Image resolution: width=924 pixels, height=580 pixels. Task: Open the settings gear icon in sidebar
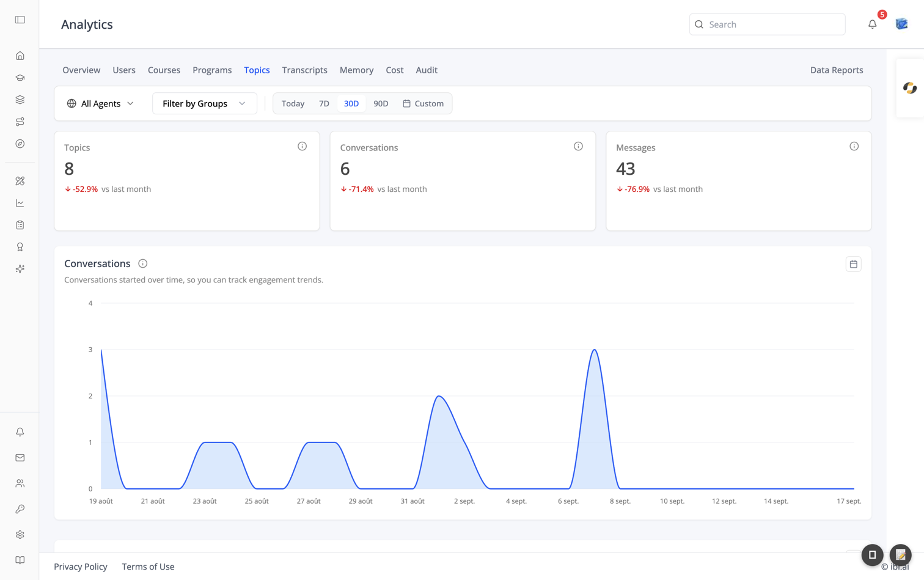[x=20, y=535]
